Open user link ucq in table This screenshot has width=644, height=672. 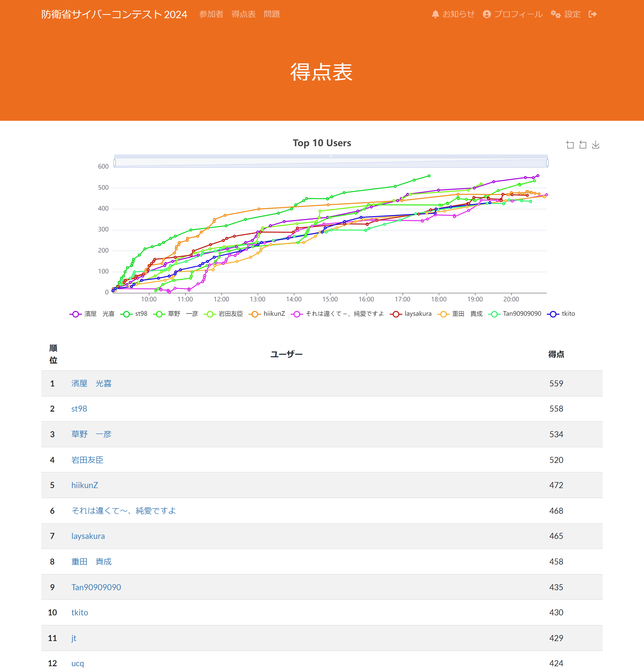(x=77, y=663)
